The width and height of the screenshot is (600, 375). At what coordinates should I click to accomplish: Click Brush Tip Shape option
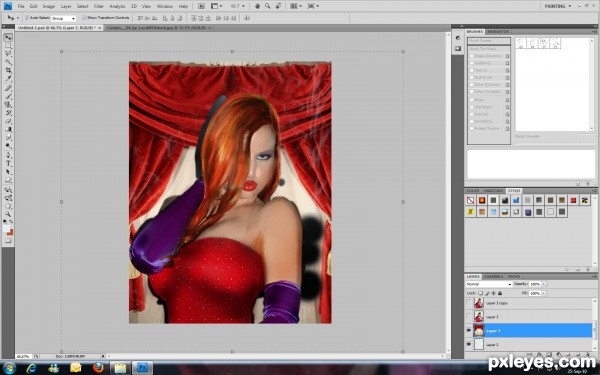pyautogui.click(x=489, y=49)
